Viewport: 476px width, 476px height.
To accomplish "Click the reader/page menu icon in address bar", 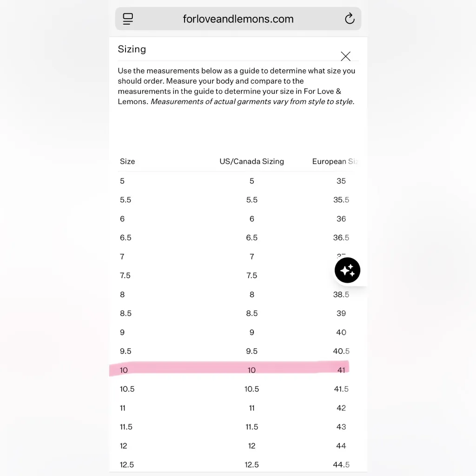I will pyautogui.click(x=128, y=19).
